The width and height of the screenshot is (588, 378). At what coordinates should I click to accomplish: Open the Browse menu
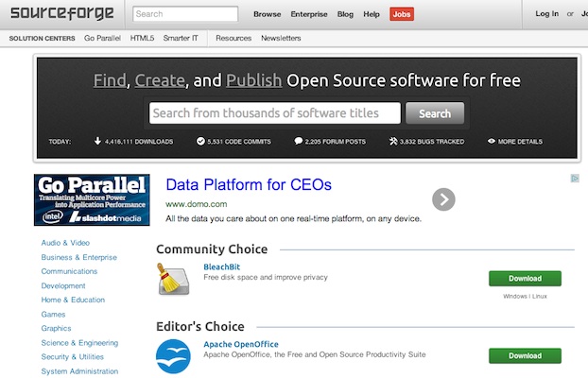pos(267,14)
